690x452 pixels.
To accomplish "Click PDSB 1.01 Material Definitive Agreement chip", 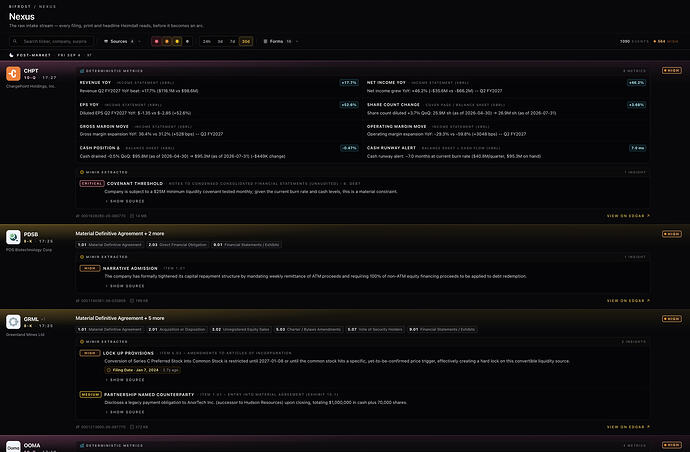I will click(110, 245).
